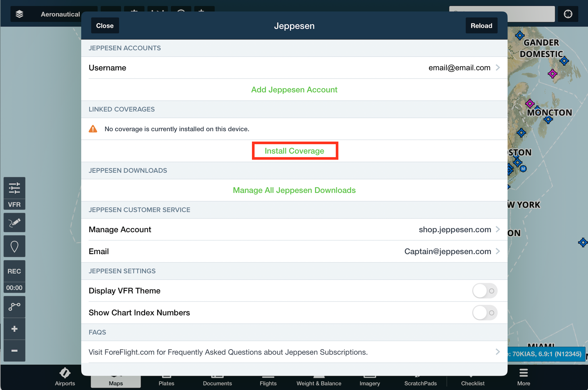588x390 pixels.
Task: Switch to the Imagery tab
Action: (370, 382)
